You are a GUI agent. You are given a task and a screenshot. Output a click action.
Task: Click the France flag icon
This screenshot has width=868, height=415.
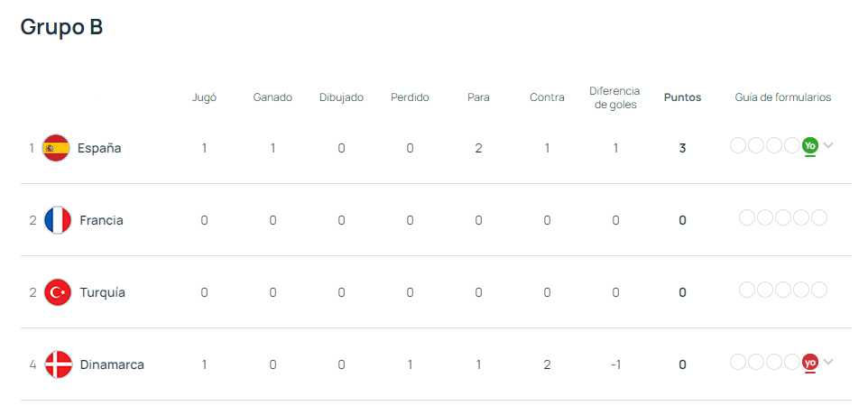click(x=57, y=220)
